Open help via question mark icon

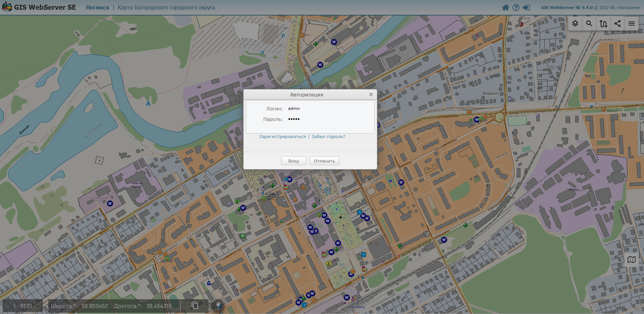click(x=516, y=7)
